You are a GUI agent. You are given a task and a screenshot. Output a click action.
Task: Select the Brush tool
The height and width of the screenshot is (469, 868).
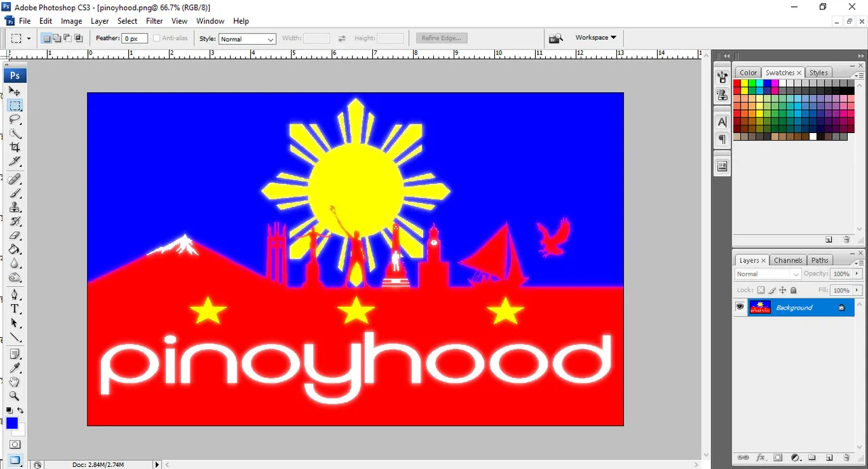(14, 193)
